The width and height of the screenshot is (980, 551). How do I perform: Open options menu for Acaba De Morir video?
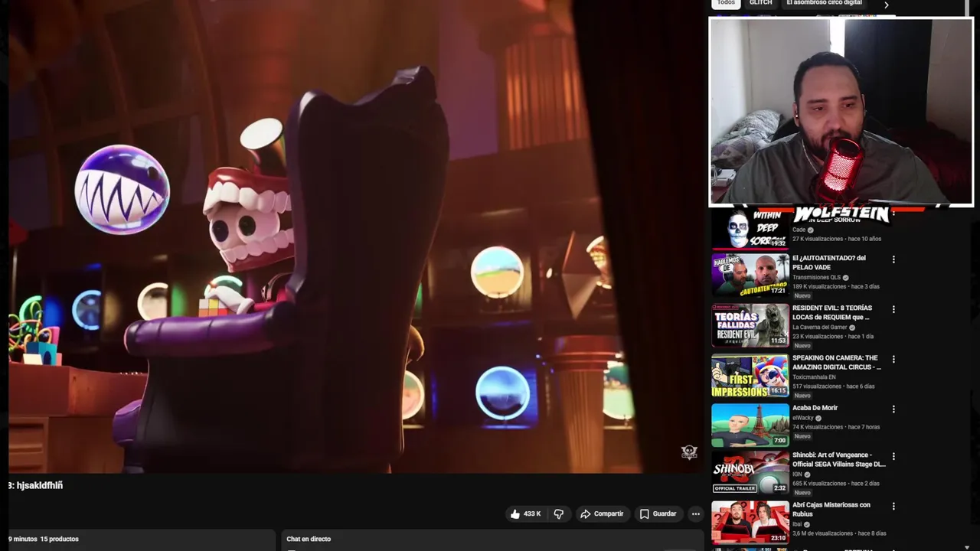pyautogui.click(x=893, y=409)
